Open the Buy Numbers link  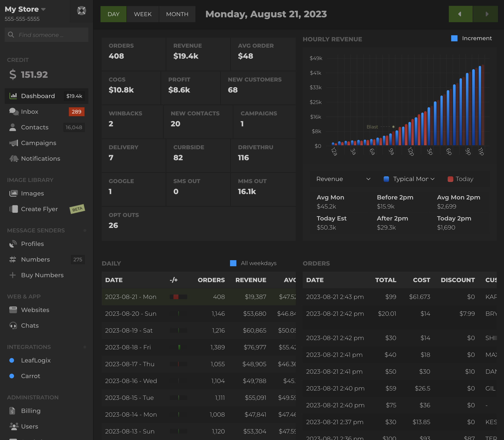[42, 275]
